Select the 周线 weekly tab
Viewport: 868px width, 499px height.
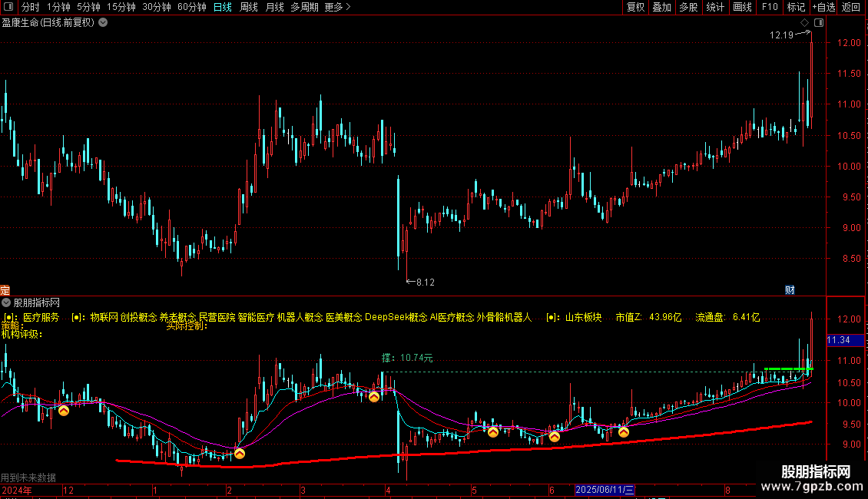coord(249,7)
